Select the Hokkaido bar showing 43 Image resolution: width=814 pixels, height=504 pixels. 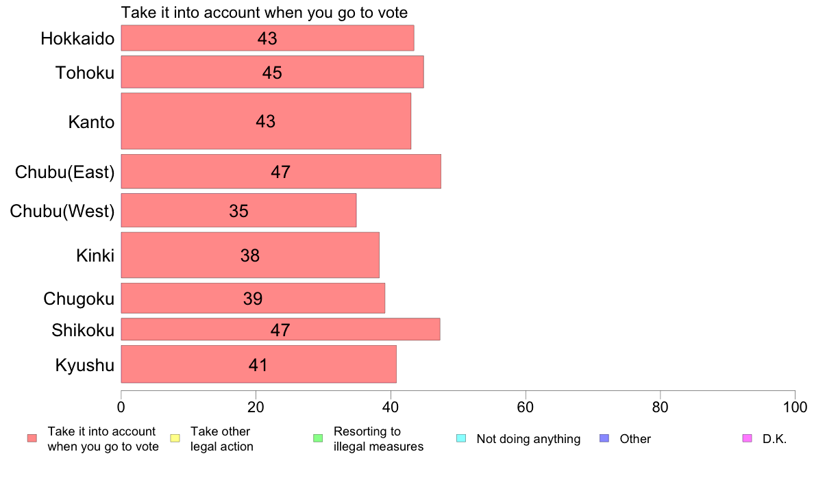click(x=267, y=38)
